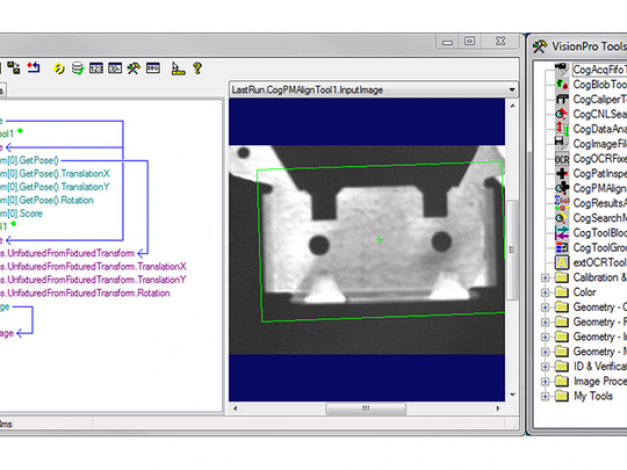The image size is (627, 470).
Task: Expand the Image Processing folder
Action: pos(545,381)
